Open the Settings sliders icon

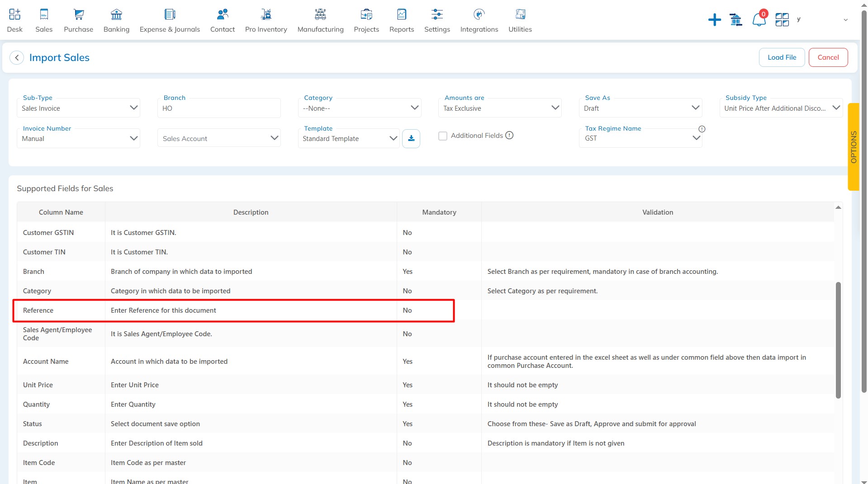click(437, 14)
